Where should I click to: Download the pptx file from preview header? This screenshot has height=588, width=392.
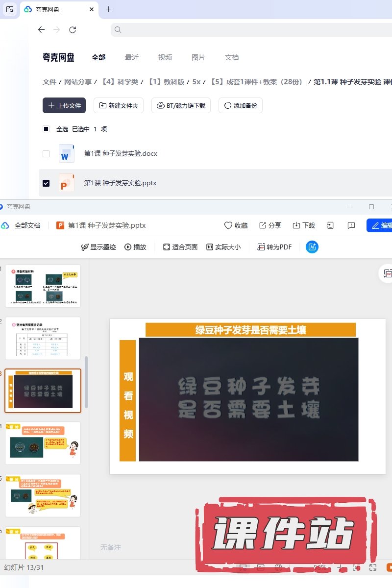pyautogui.click(x=304, y=225)
